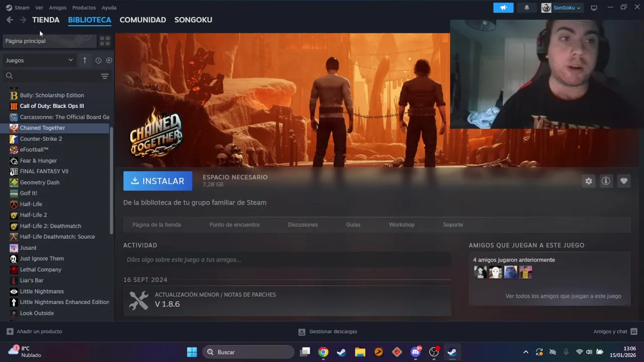The image size is (644, 362).
Task: Click the first friend avatar
Action: click(480, 272)
